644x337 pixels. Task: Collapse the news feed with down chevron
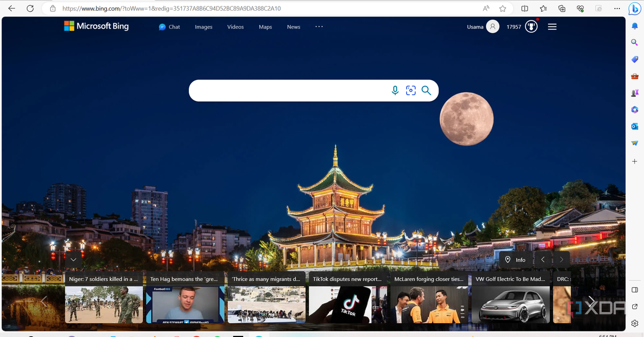[74, 259]
